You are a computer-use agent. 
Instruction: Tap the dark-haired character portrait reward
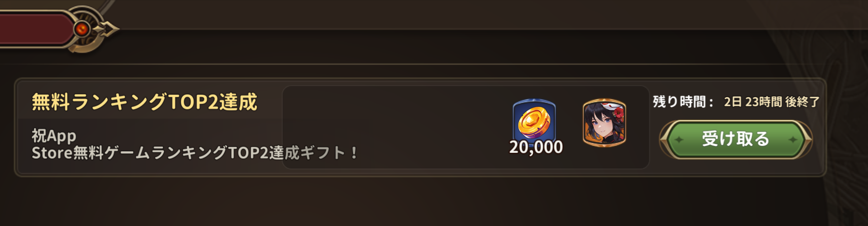click(604, 123)
